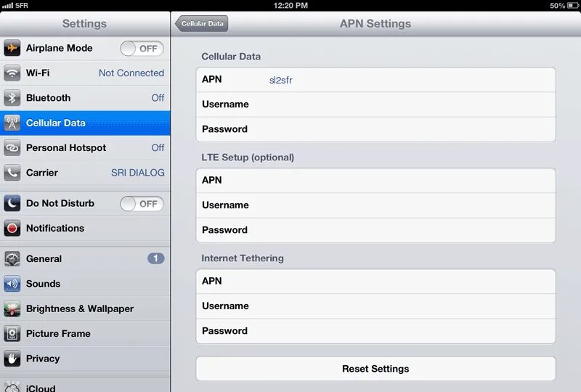Tap the Brightness & Wallpaper flower icon

pyautogui.click(x=12, y=309)
